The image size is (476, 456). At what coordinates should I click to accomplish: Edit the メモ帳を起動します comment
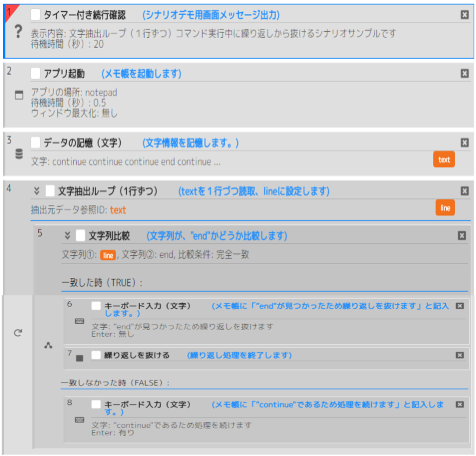click(141, 74)
